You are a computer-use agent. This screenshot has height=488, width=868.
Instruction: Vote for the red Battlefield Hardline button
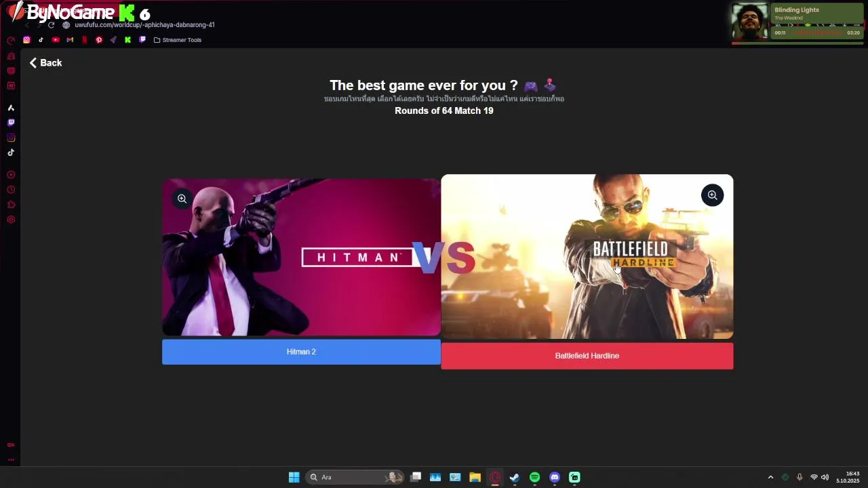(587, 356)
